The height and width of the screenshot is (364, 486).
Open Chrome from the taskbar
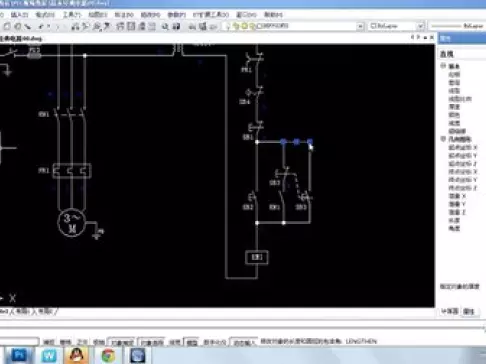(108, 355)
